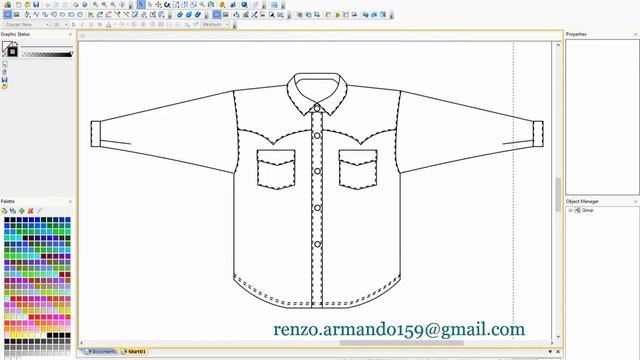This screenshot has width=640, height=360.
Task: Select the Ellipse shape tool
Action: (80, 14)
